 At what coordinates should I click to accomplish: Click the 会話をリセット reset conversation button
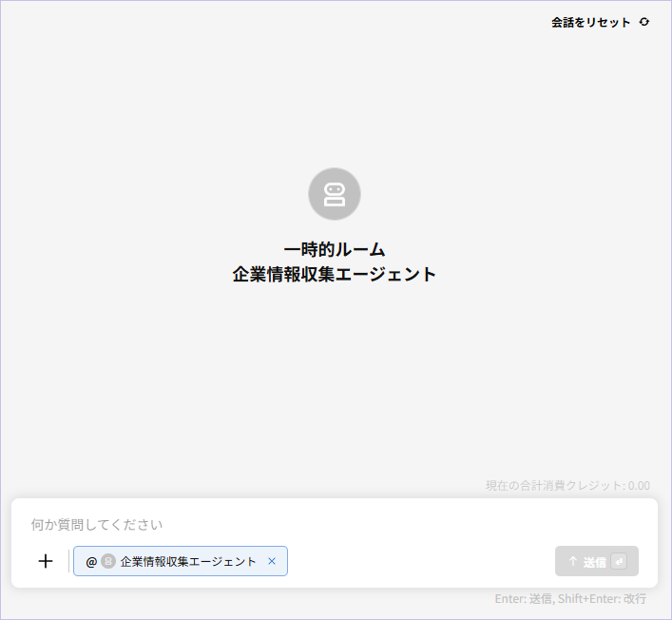click(x=600, y=22)
